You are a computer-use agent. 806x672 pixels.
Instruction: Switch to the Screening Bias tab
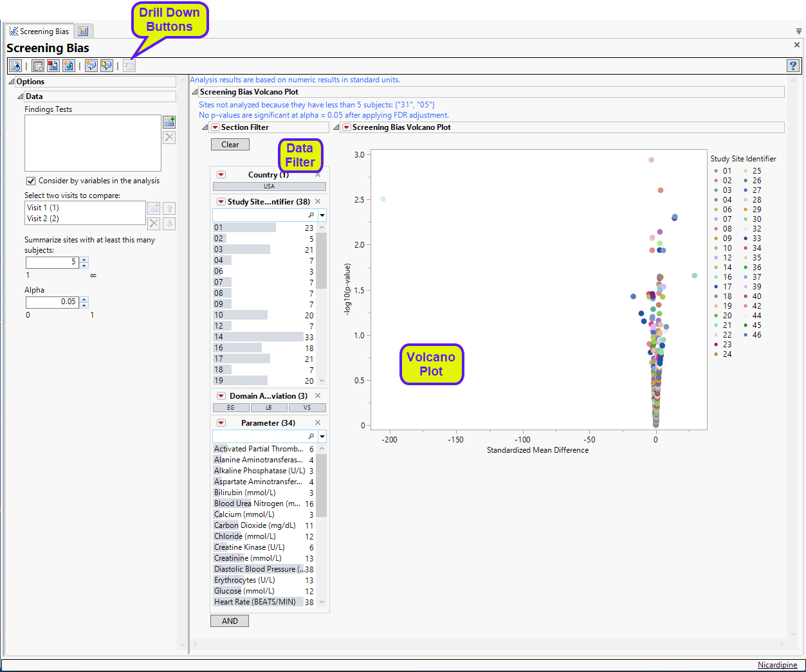[x=39, y=32]
